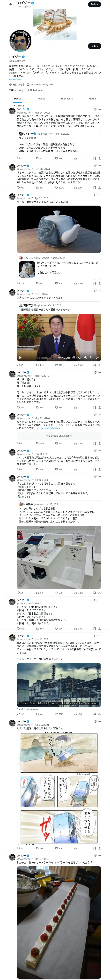Switch to the Replies tab
This screenshot has width=110, height=980.
pos(41,98)
